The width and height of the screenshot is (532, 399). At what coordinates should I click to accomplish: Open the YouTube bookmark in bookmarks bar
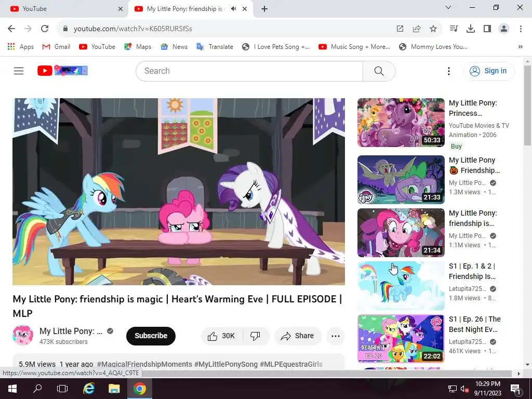pos(97,47)
